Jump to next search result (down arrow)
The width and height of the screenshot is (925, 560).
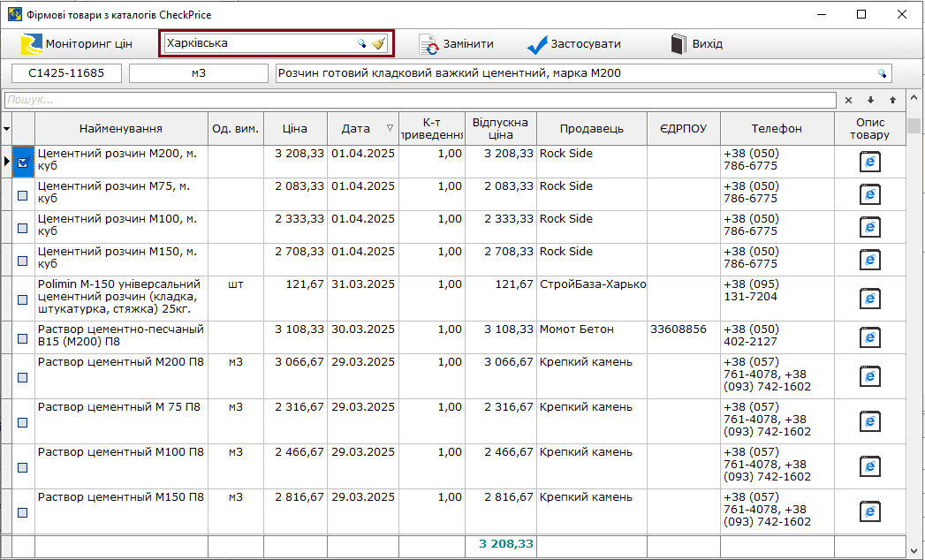point(871,101)
